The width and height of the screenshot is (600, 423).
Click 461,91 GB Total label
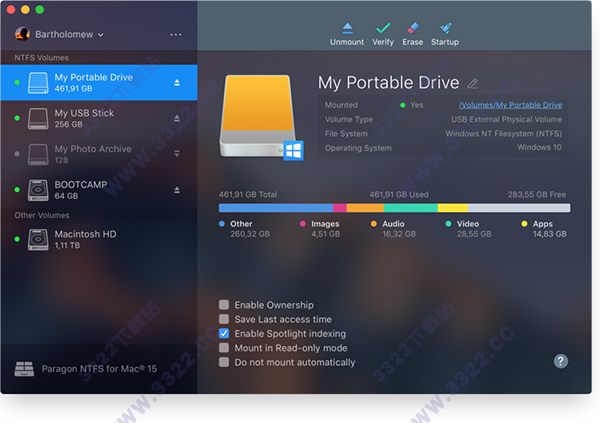pos(248,194)
